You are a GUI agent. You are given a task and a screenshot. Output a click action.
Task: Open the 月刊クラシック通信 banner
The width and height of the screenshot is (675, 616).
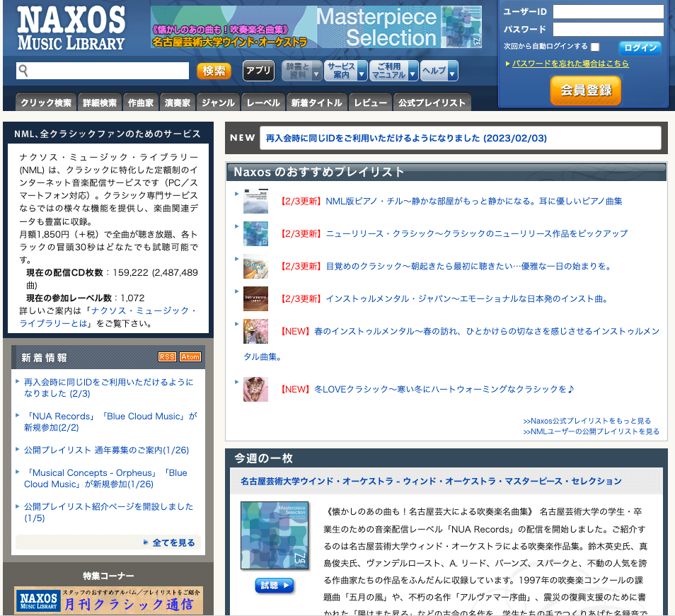pos(108,600)
